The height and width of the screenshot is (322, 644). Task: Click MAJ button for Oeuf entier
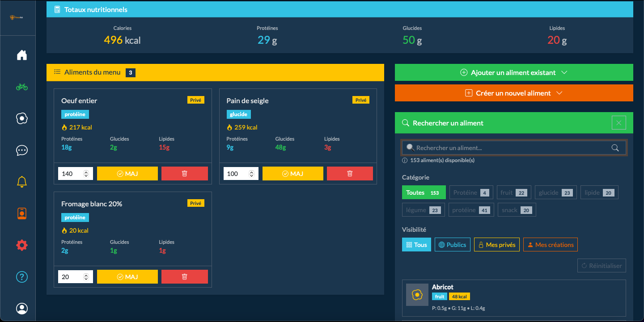[x=127, y=174]
